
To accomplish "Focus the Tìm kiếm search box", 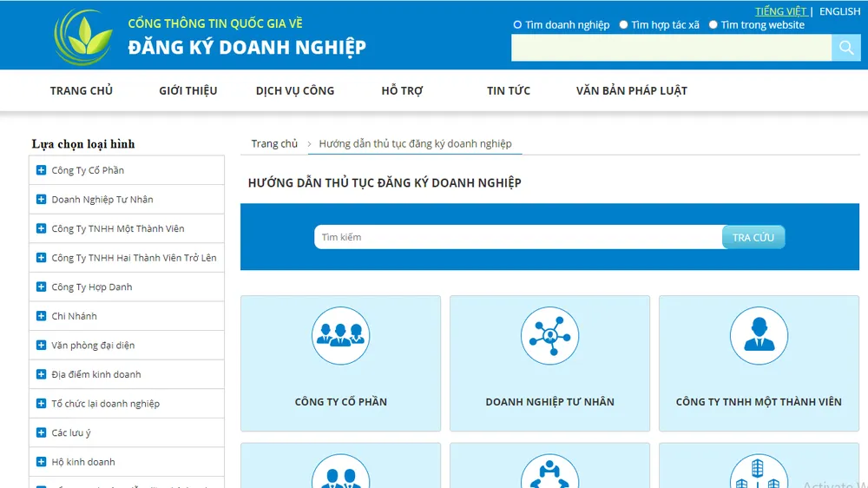I will (518, 237).
